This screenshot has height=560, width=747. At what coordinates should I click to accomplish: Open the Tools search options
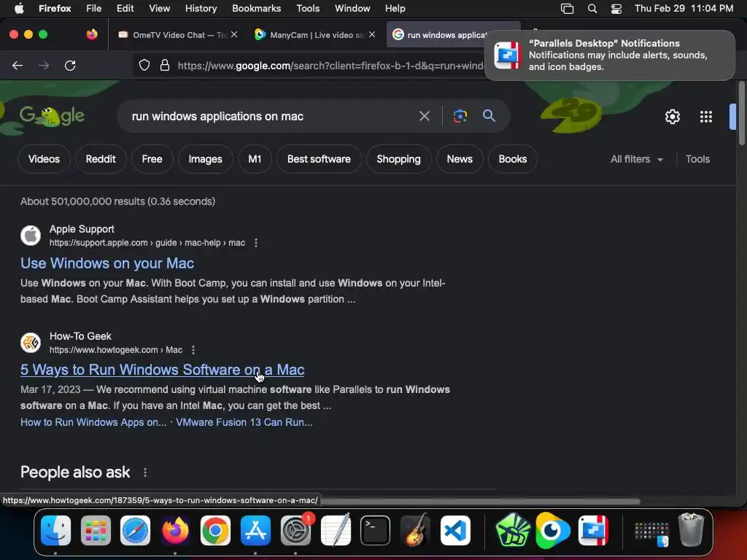coord(697,159)
